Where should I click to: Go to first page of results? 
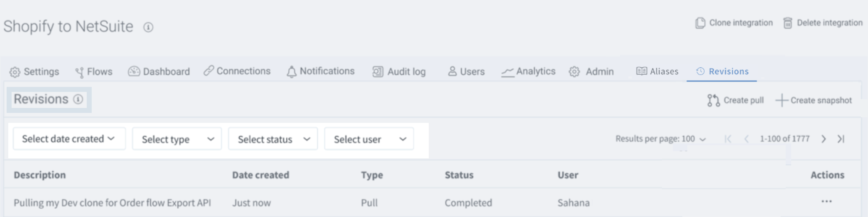click(728, 139)
